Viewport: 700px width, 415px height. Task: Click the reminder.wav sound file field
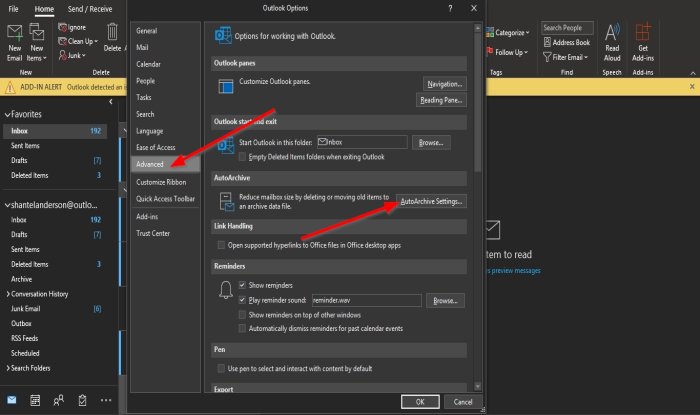[x=367, y=300]
